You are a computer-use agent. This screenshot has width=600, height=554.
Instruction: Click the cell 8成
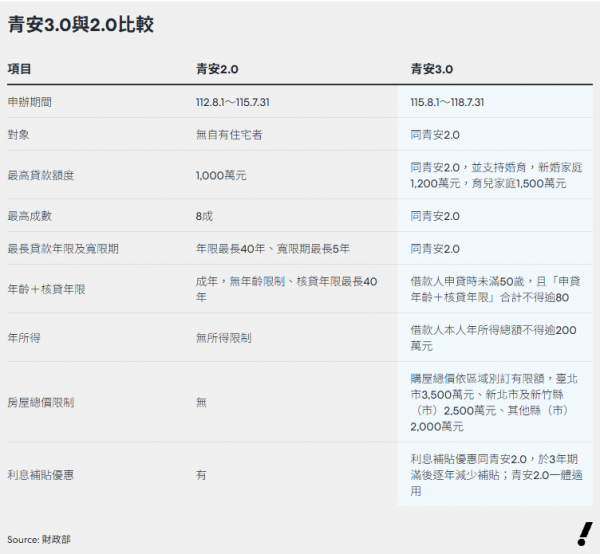(204, 216)
